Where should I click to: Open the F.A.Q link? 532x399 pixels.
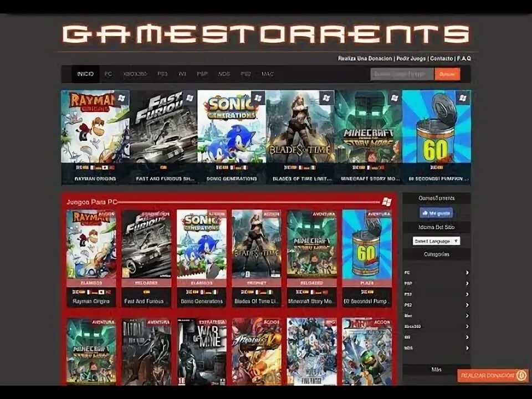point(464,58)
